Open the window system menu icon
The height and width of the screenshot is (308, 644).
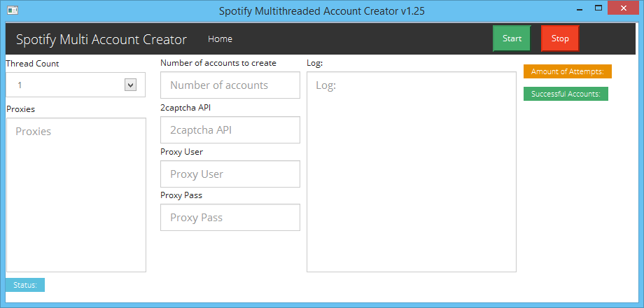point(13,10)
